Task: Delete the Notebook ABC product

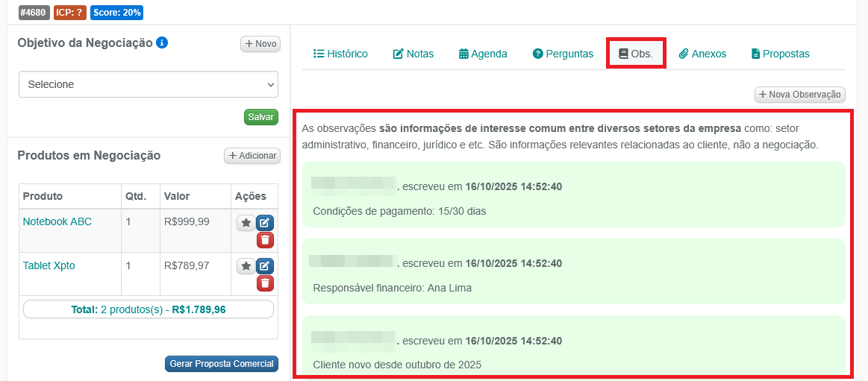Action: (x=265, y=240)
